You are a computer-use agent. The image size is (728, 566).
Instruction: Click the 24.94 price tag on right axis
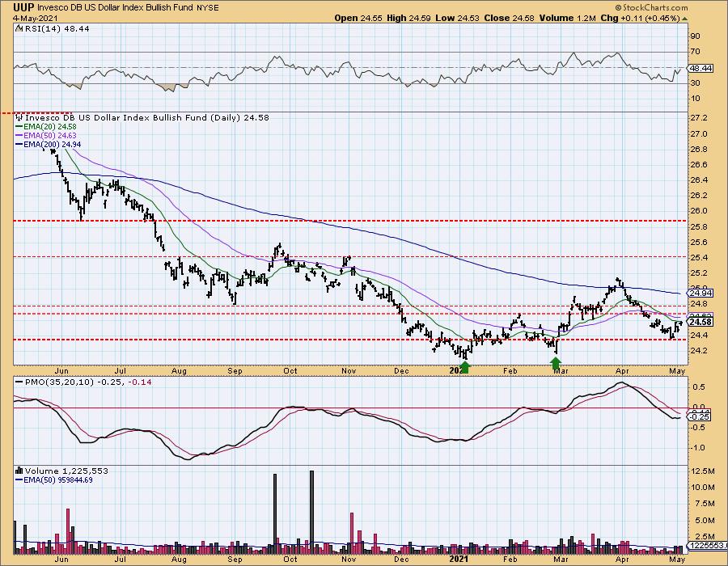701,294
